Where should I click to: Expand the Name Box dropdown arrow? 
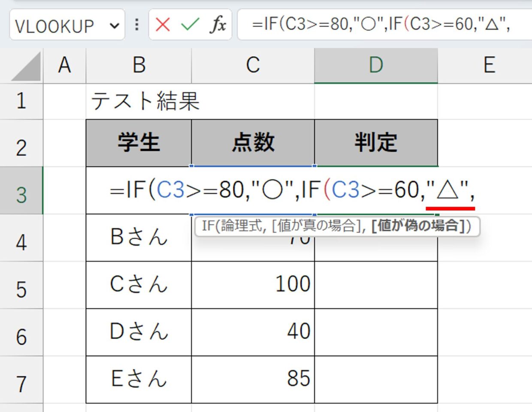coord(115,26)
